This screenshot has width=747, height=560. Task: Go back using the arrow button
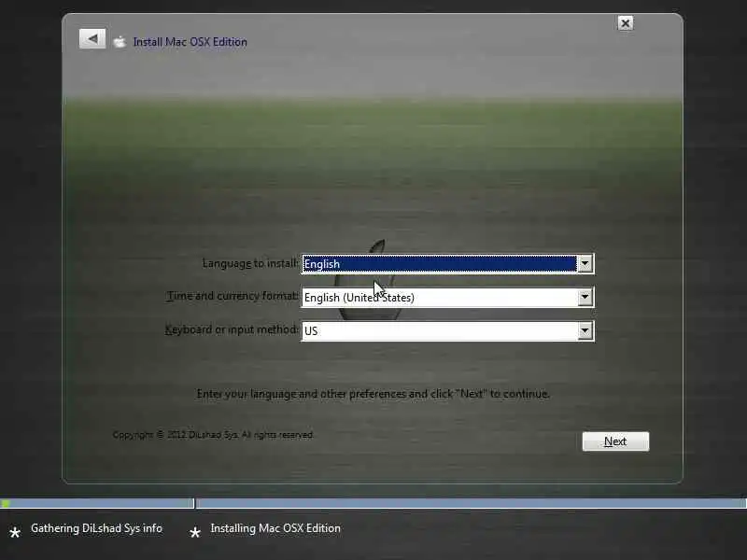[92, 39]
